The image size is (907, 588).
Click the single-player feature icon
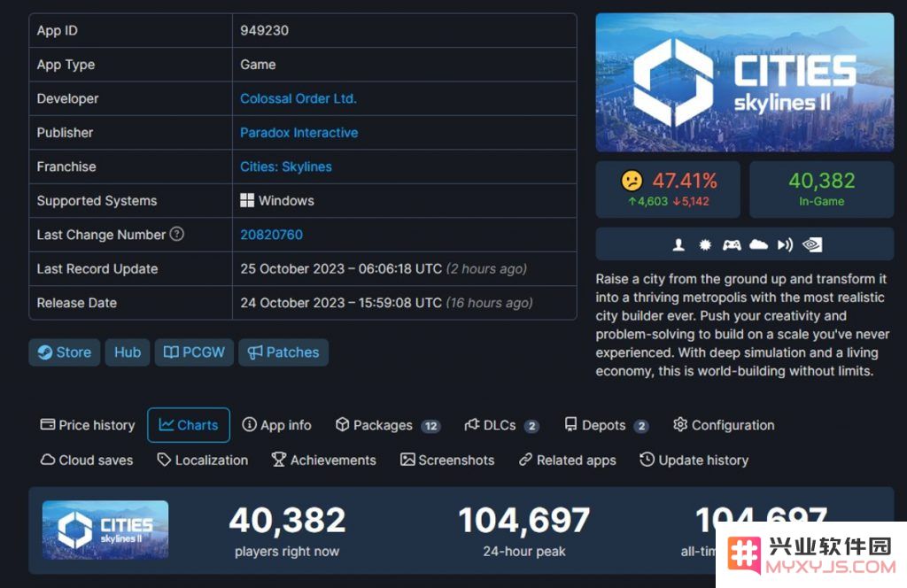[678, 244]
